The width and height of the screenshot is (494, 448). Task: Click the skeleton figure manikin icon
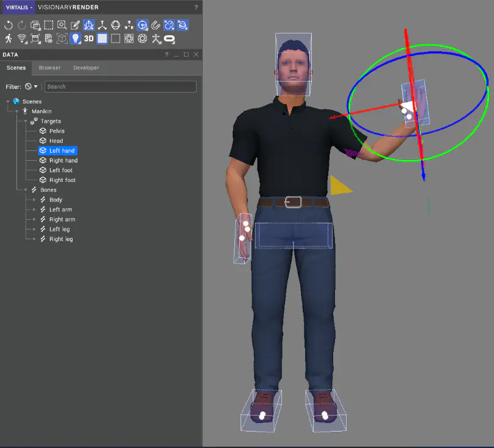(157, 39)
